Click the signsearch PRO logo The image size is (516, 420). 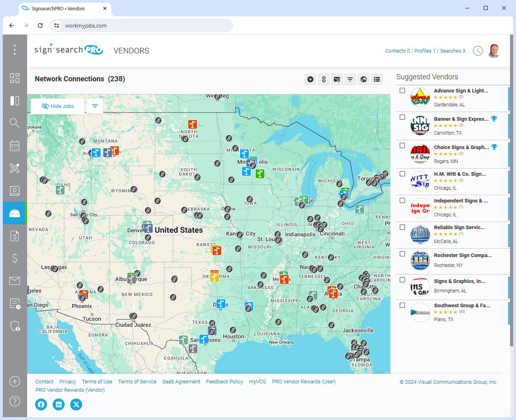pos(69,49)
